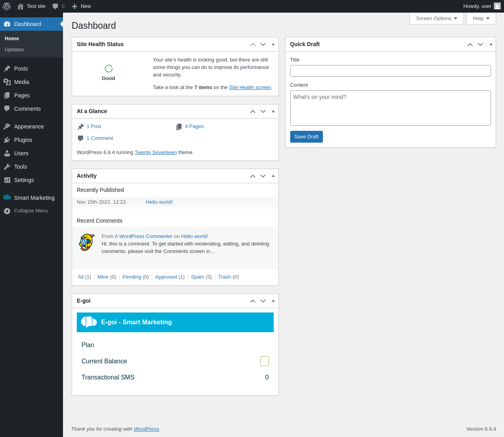The width and height of the screenshot is (504, 437).
Task: Click the Good site health circle indicator
Action: (109, 69)
